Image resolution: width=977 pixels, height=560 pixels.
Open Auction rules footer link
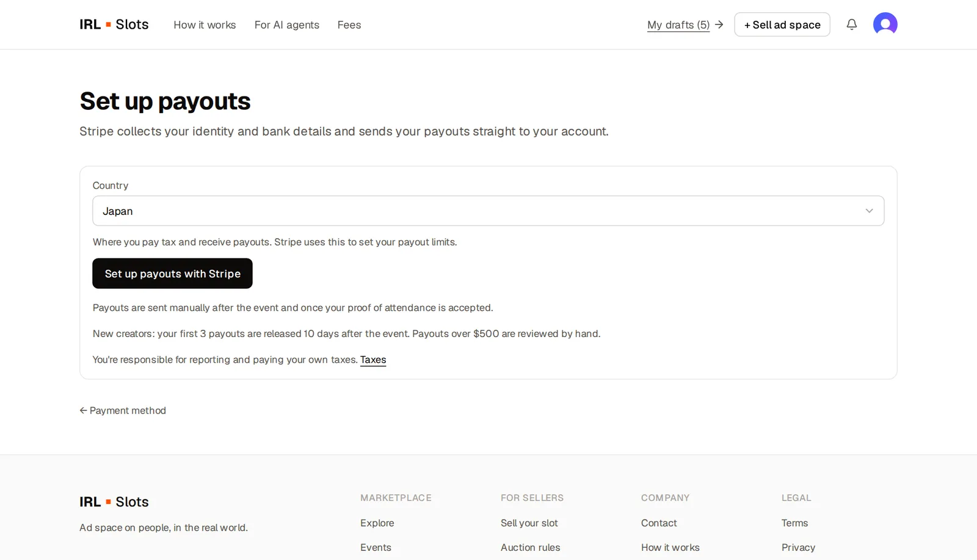click(531, 547)
